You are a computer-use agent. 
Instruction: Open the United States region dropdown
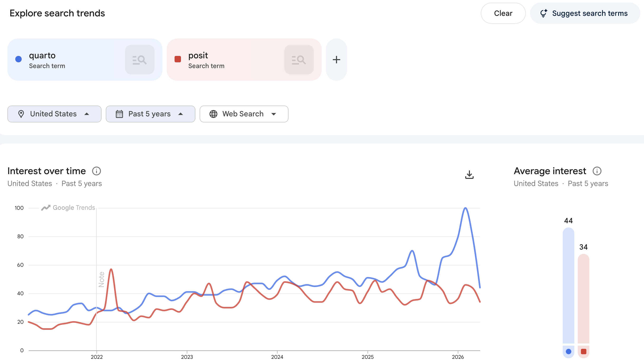54,114
